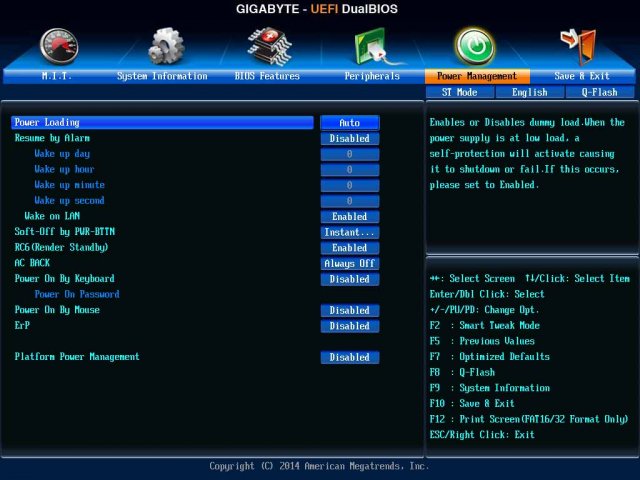The width and height of the screenshot is (640, 480).
Task: Open the M.I.T. tab
Action: coord(57,76)
